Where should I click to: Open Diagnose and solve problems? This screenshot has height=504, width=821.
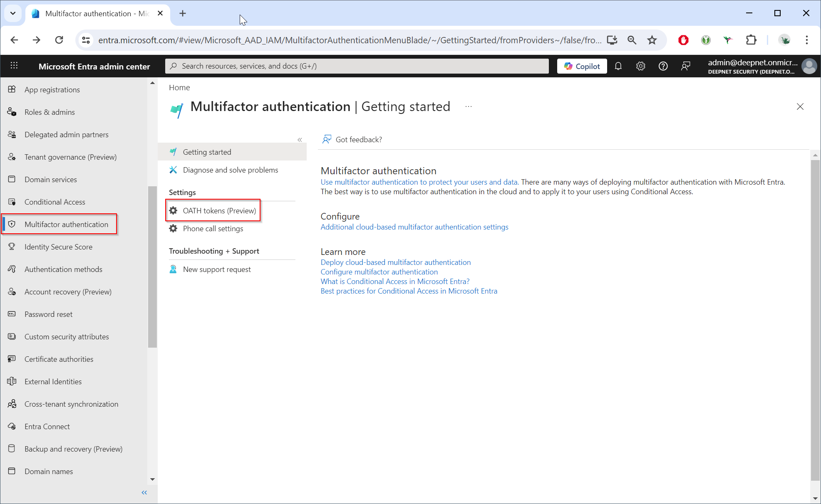click(x=230, y=170)
